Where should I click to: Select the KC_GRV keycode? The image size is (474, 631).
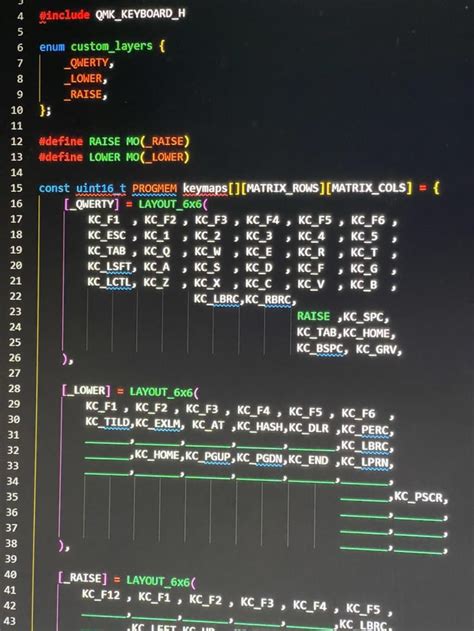pyautogui.click(x=376, y=349)
